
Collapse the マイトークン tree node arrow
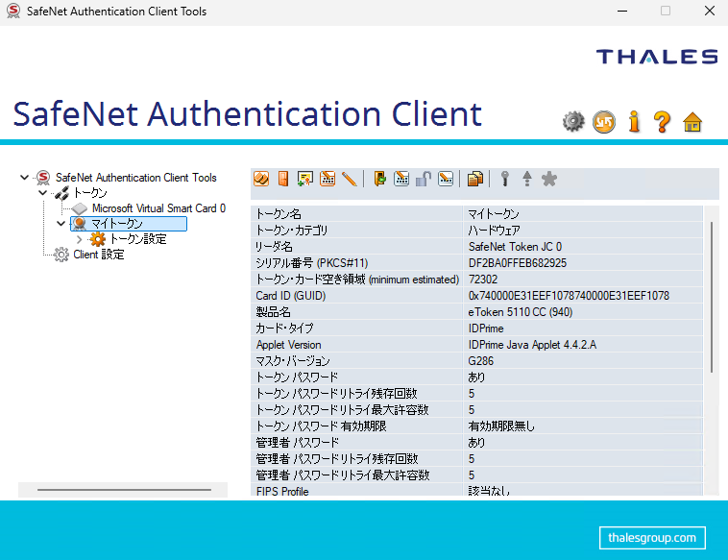pyautogui.click(x=61, y=224)
